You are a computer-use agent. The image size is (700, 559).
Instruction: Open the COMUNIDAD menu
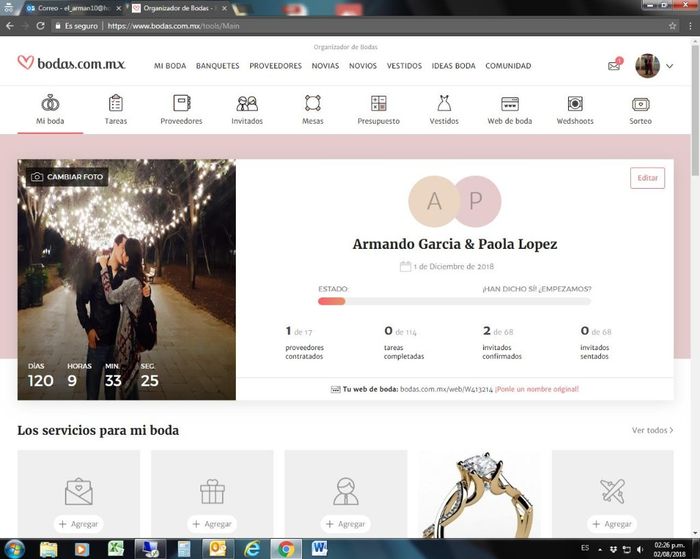click(508, 66)
